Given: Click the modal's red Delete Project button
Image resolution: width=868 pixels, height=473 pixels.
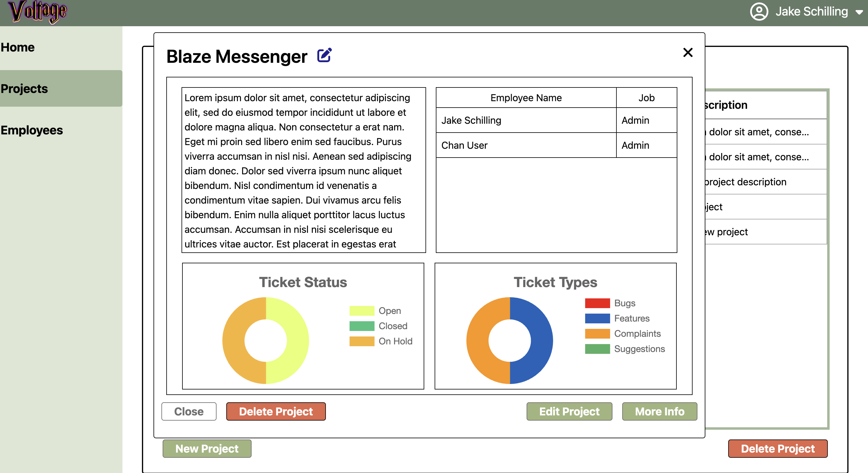Looking at the screenshot, I should pos(276,411).
